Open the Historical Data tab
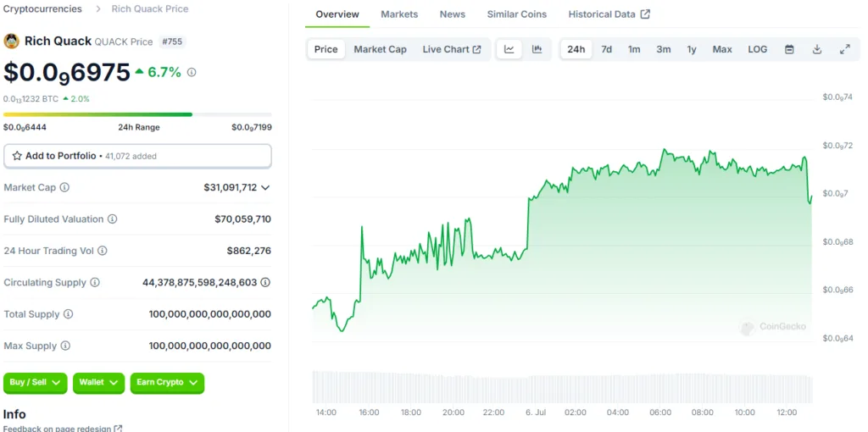The image size is (868, 432). pos(609,14)
